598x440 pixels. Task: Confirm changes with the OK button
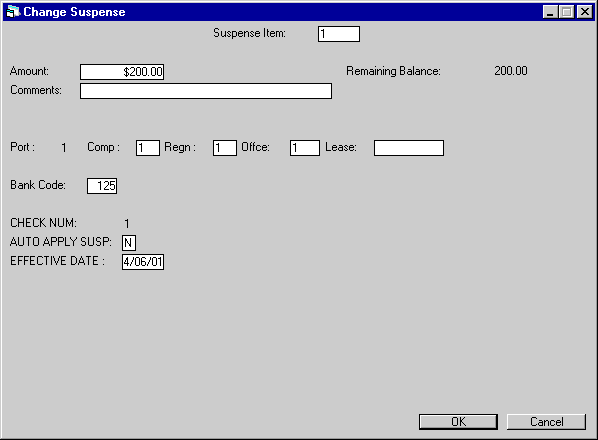(458, 422)
